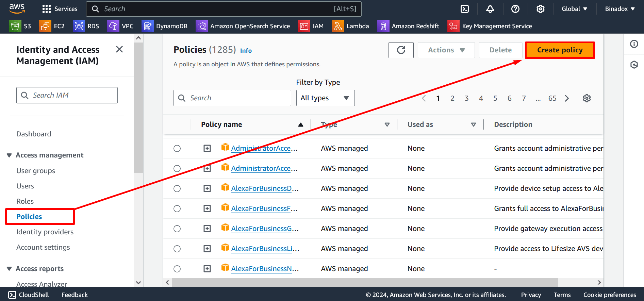Expand AlexaForBusinessG… policy row
Image resolution: width=644 pixels, height=301 pixels.
tap(207, 229)
